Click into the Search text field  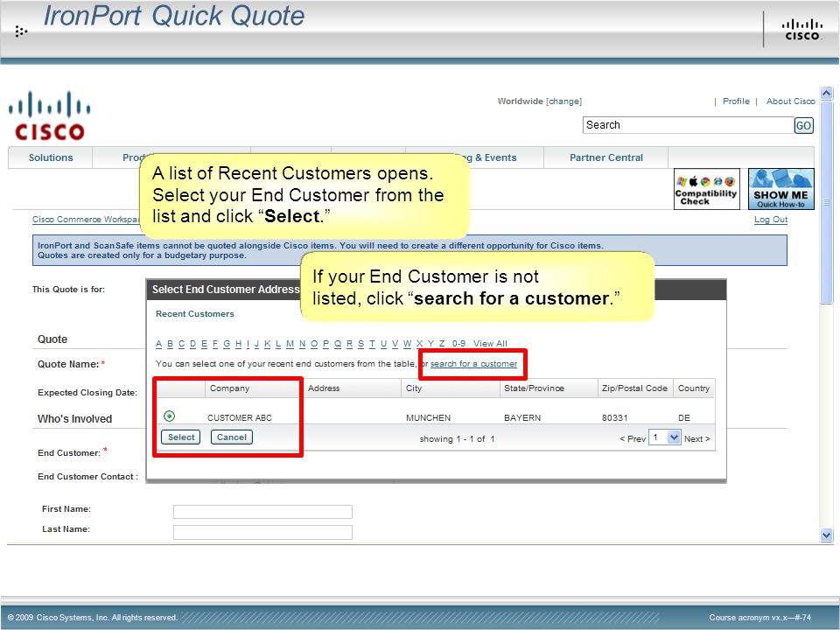point(689,125)
